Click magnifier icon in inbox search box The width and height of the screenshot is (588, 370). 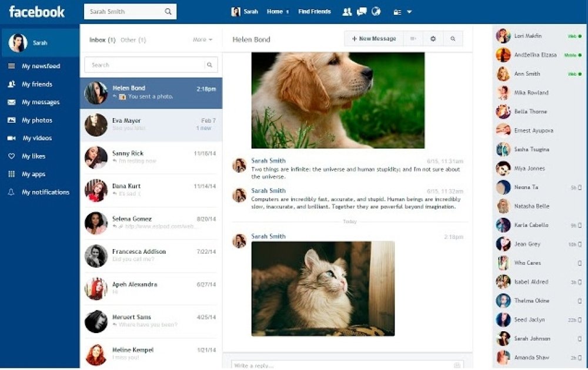coord(209,65)
